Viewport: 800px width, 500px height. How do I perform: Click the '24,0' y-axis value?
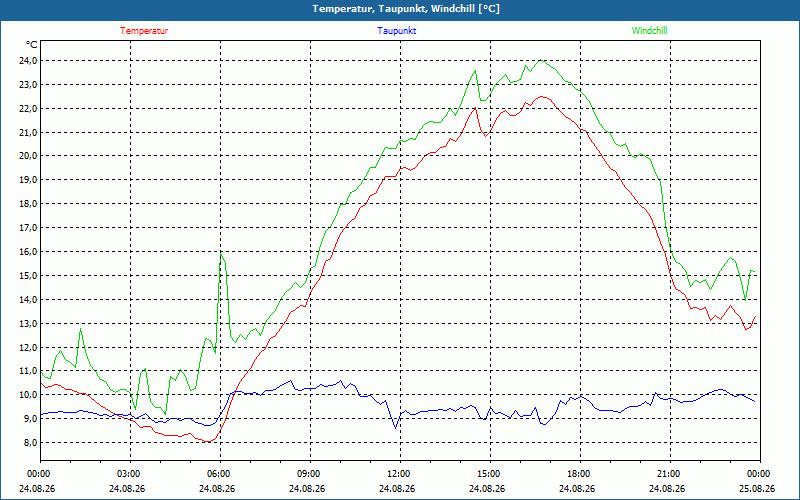tap(29, 61)
